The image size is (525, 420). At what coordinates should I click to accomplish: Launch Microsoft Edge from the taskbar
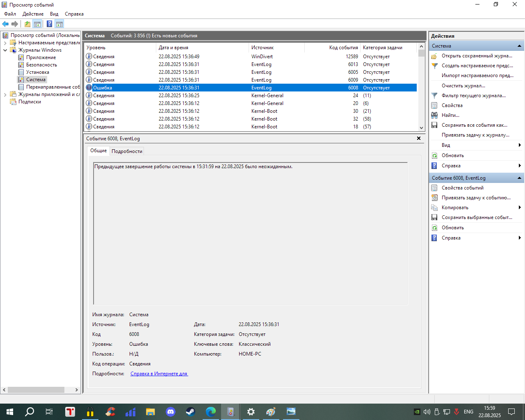(211, 412)
